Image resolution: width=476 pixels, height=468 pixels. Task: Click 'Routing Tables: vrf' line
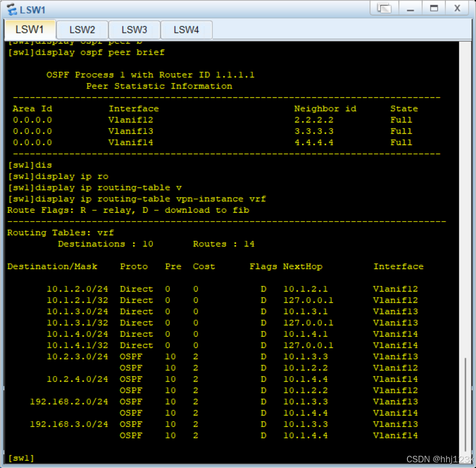[61, 232]
